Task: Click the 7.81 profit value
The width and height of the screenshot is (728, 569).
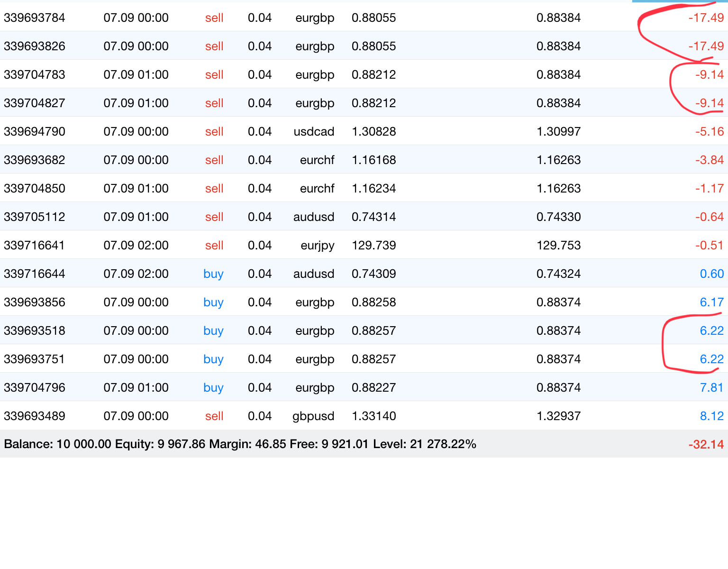Action: pyautogui.click(x=711, y=388)
